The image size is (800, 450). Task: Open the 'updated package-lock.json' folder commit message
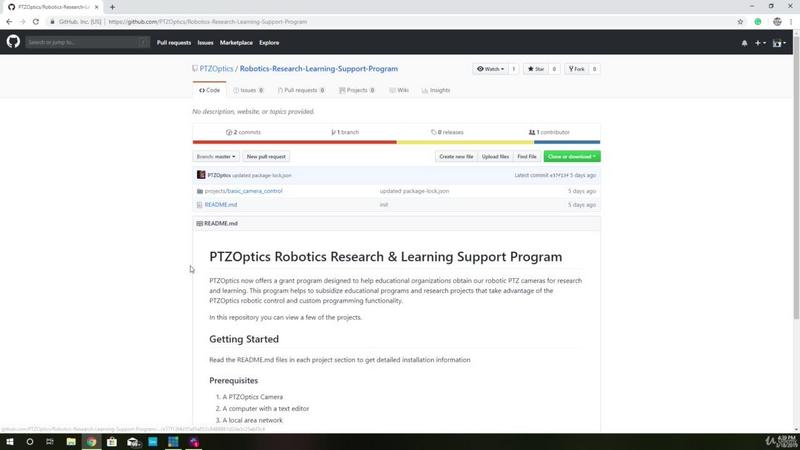coord(414,191)
